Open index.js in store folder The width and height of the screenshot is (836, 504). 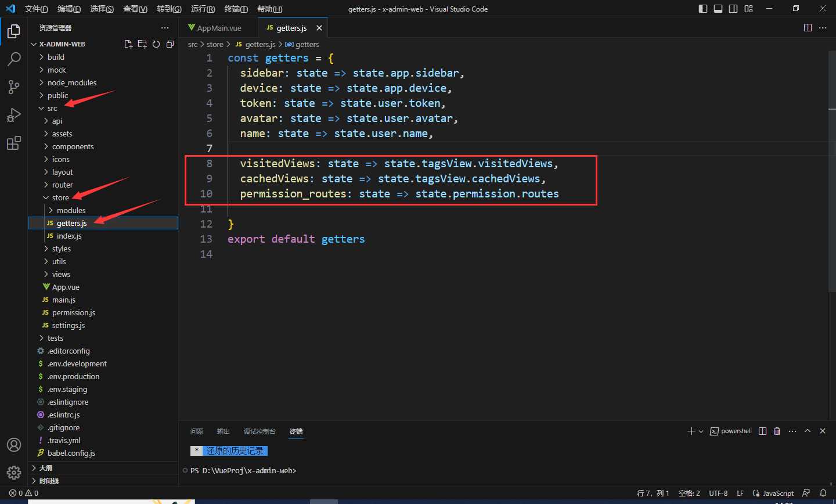point(103,236)
